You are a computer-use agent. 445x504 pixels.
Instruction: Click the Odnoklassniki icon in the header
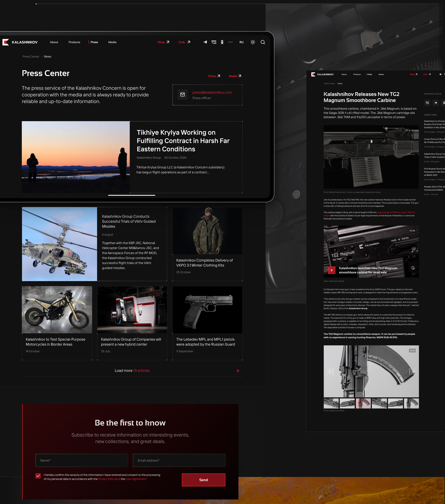(222, 42)
